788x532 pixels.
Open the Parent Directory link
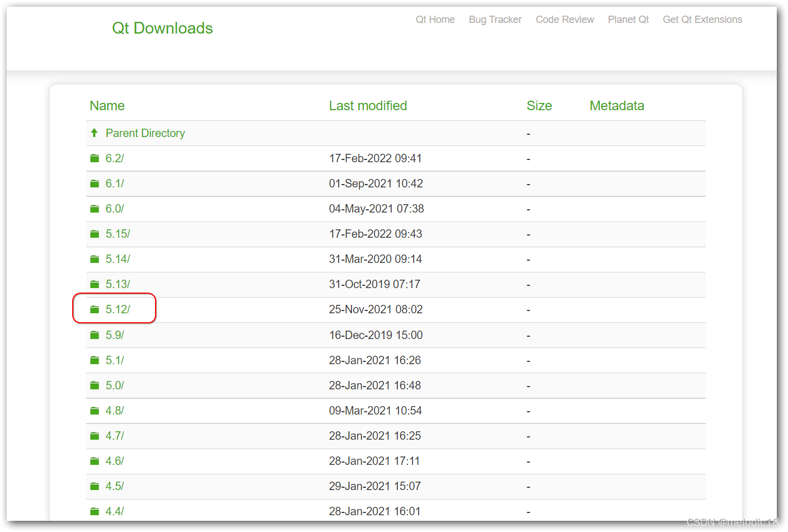click(x=145, y=133)
